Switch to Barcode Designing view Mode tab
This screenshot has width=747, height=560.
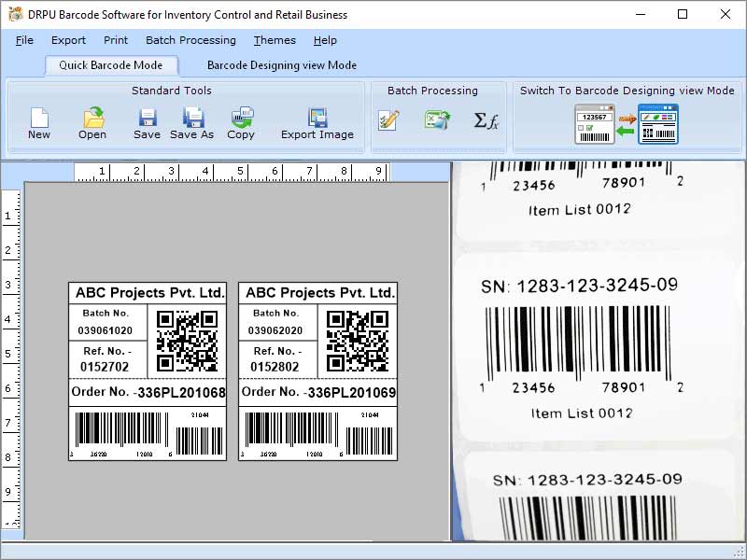pos(281,65)
